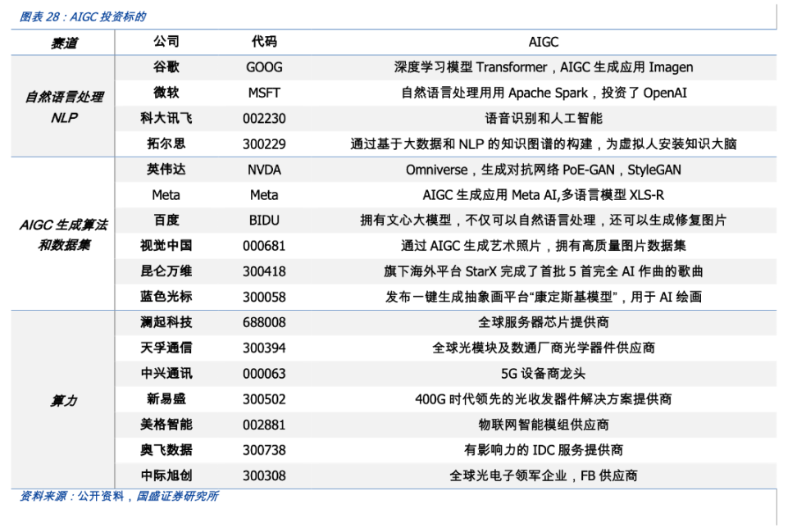Click the description about 400G 光收发器件
This screenshot has height=532, width=797.
544,399
